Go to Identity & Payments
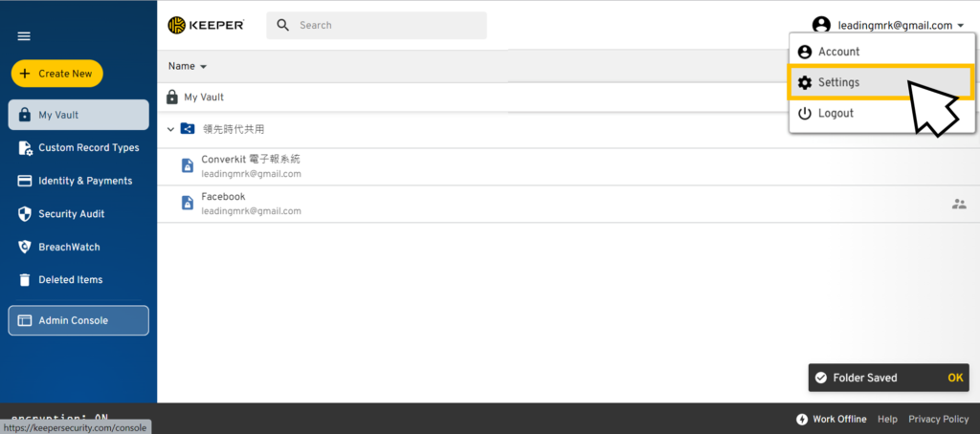980x434 pixels. click(78, 181)
